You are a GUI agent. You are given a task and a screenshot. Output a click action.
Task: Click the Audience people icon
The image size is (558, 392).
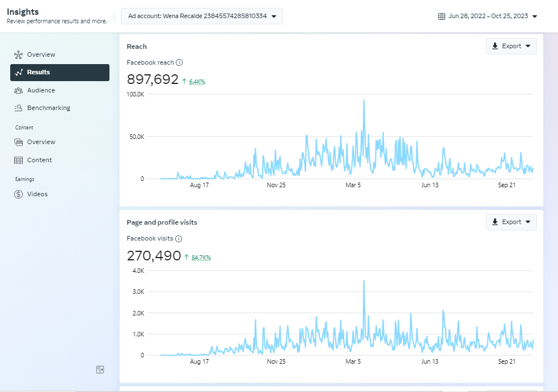tap(18, 90)
